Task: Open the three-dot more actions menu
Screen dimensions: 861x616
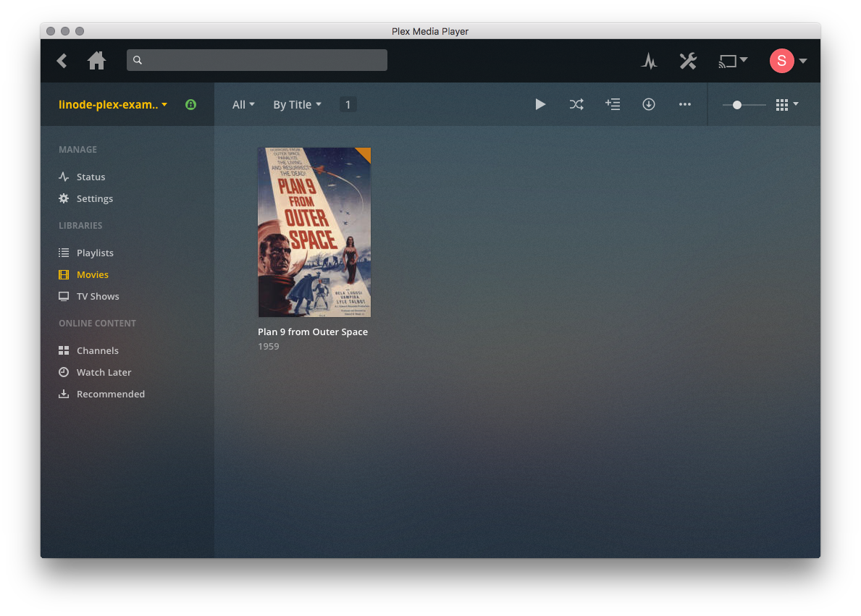Action: point(685,104)
